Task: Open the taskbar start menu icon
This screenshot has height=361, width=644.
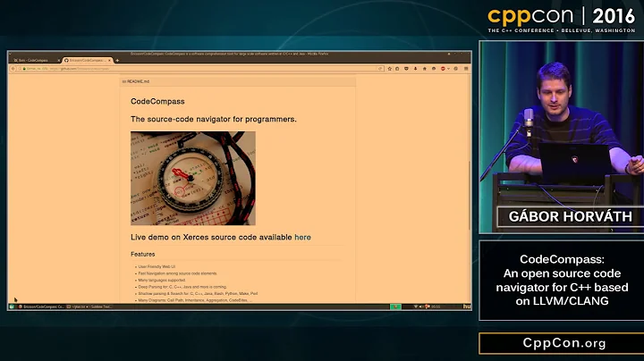Action: [12, 306]
